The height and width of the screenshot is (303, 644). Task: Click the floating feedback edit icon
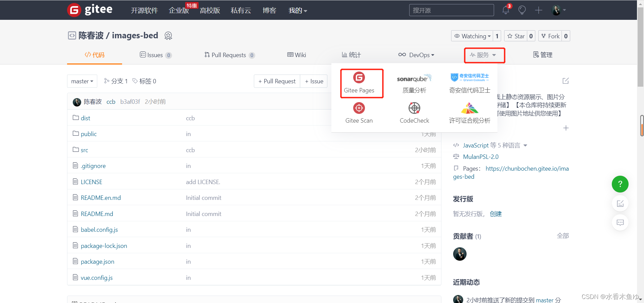coord(620,204)
